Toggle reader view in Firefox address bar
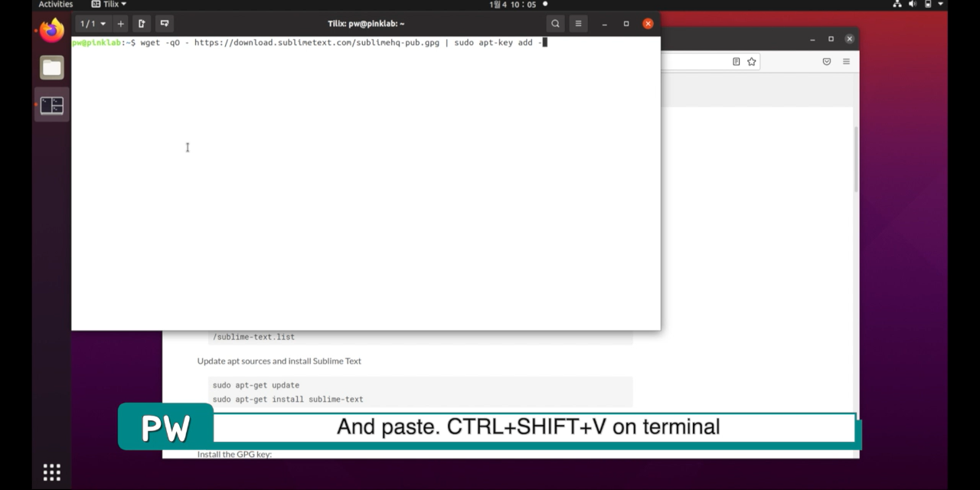 tap(737, 61)
